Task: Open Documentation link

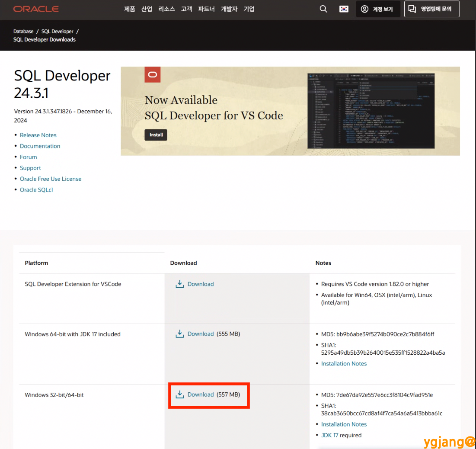Action: click(40, 146)
